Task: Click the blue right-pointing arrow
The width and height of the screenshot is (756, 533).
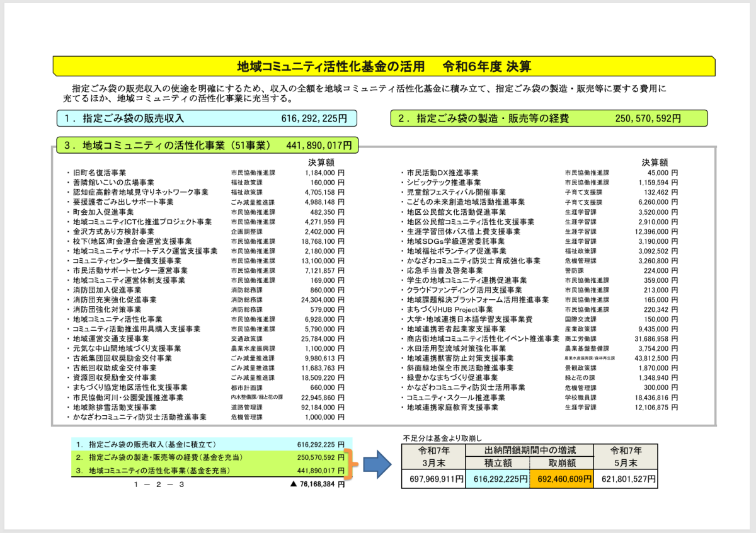Action: point(378,465)
